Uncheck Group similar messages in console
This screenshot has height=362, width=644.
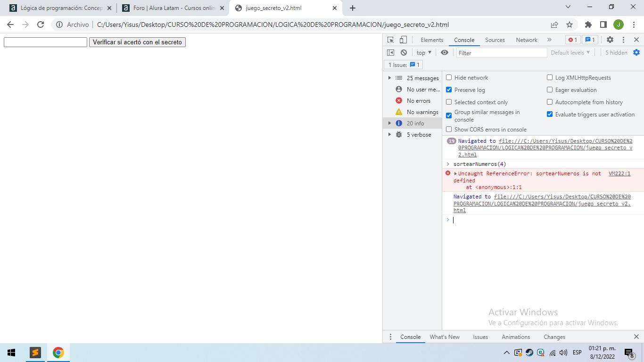[449, 115]
